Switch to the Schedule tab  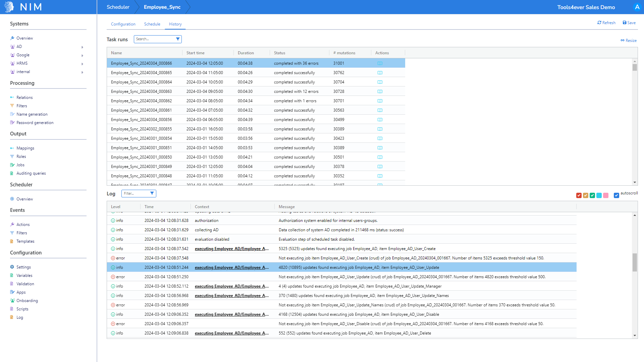(152, 24)
